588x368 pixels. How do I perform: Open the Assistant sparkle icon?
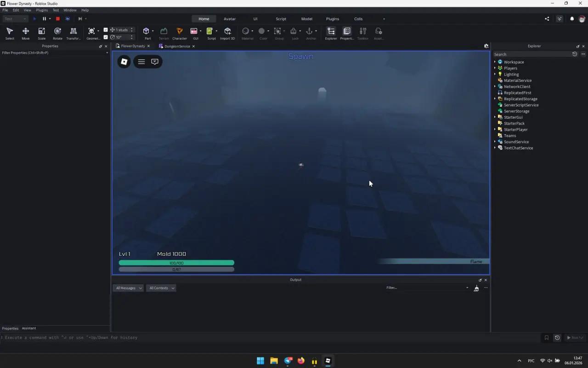559,19
